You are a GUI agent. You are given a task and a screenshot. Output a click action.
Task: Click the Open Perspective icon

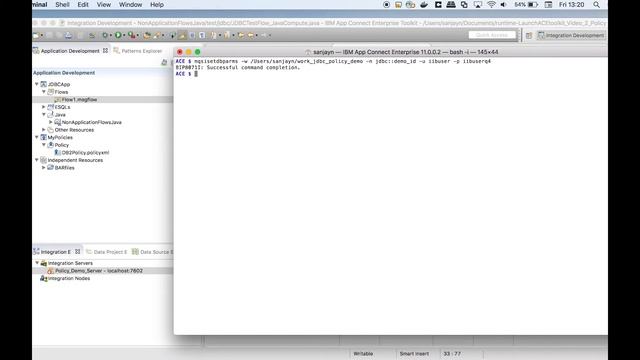tap(529, 36)
